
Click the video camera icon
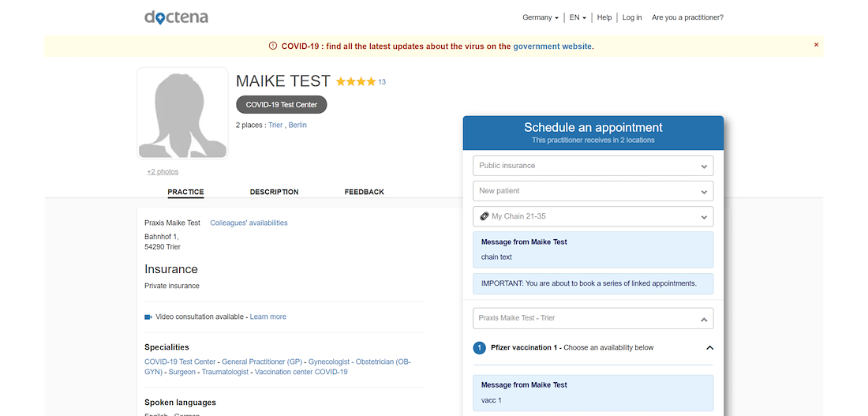(148, 317)
